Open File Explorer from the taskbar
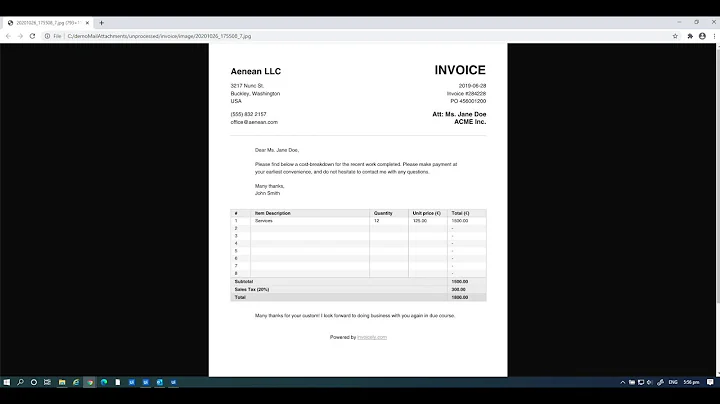 pos(62,382)
